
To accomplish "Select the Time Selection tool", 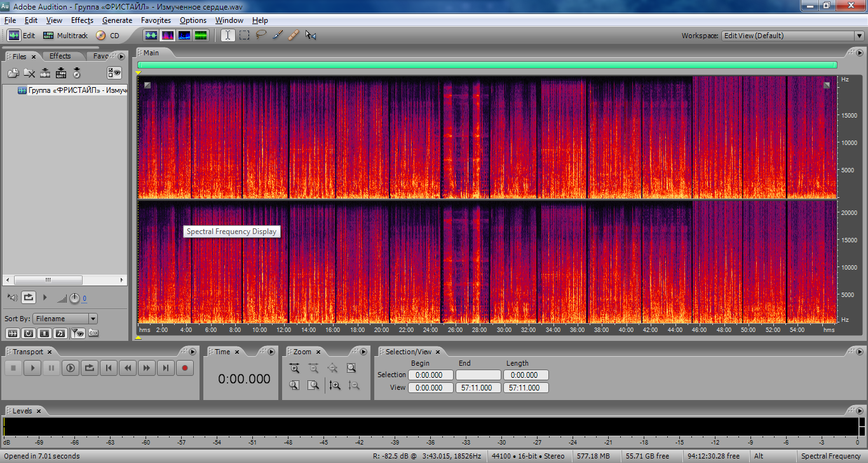I will [x=227, y=36].
